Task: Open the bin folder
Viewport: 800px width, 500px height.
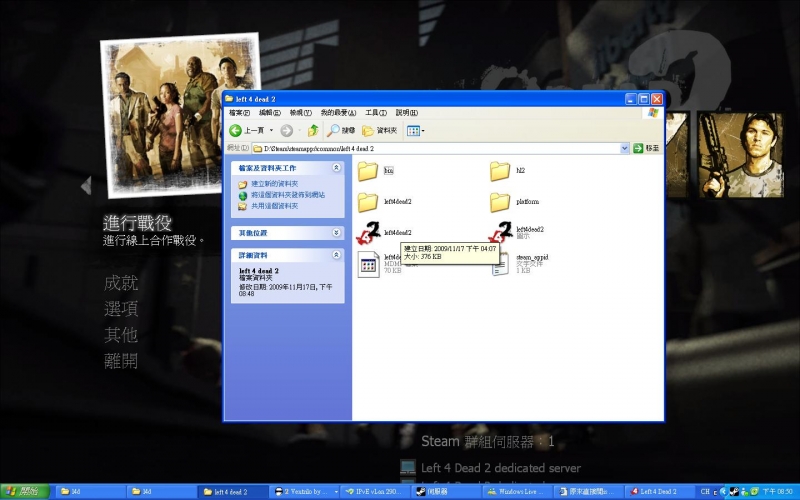Action: (x=368, y=171)
